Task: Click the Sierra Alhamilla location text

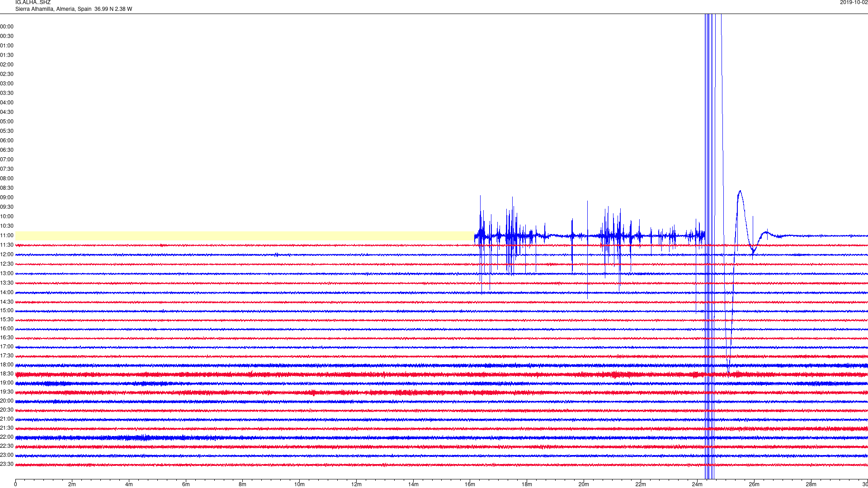Action: coord(74,9)
